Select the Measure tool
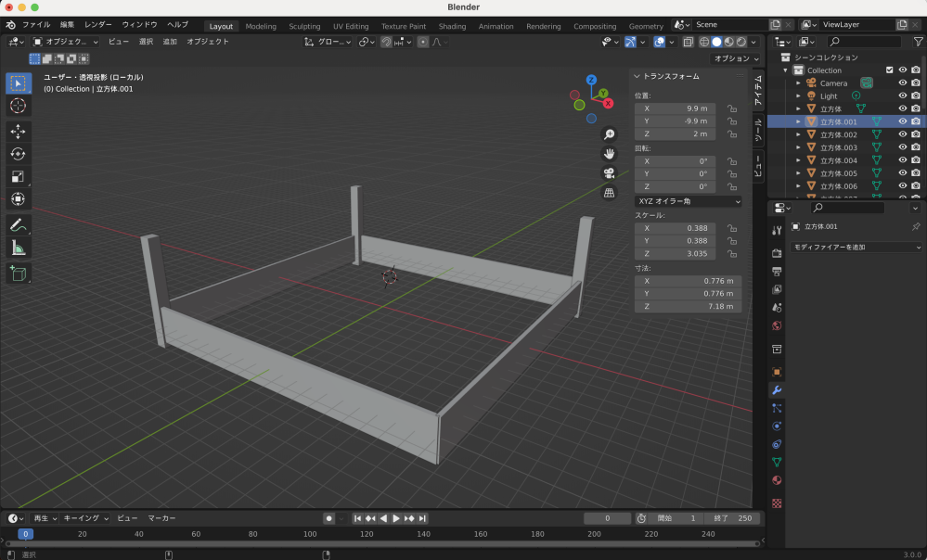 point(19,248)
